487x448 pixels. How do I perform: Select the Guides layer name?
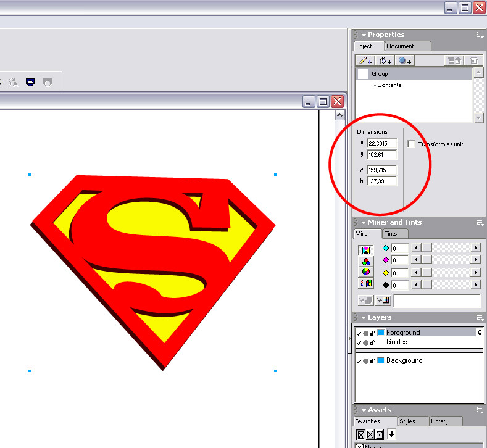pyautogui.click(x=397, y=342)
